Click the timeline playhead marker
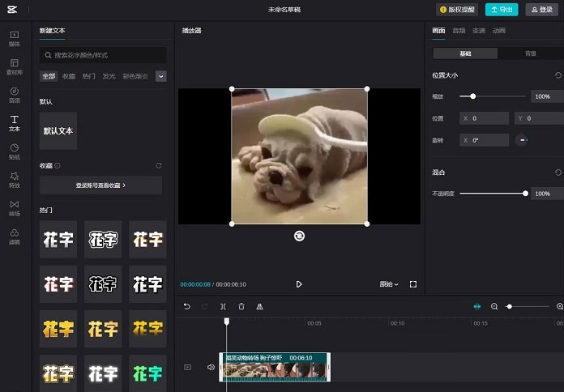 227,321
